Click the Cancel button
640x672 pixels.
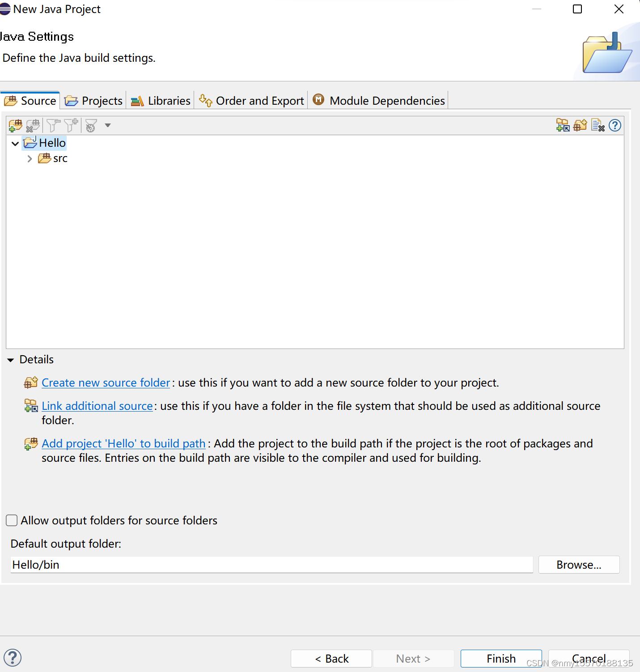tap(589, 659)
